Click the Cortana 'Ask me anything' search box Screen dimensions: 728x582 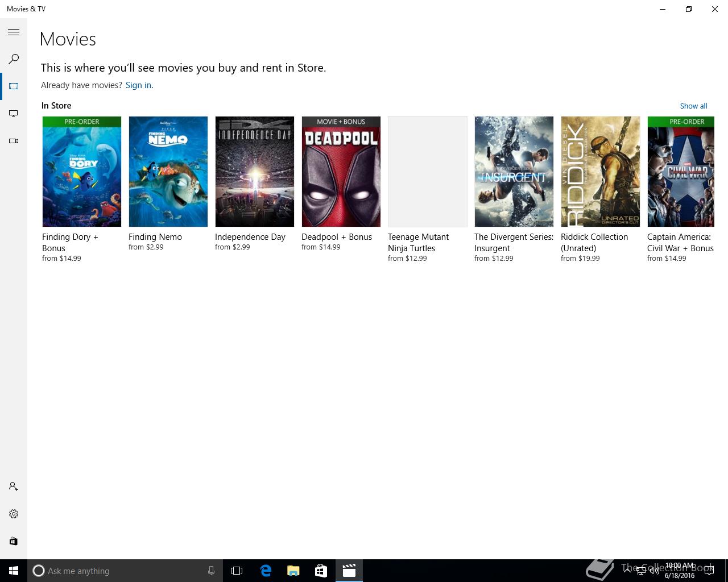pos(125,571)
